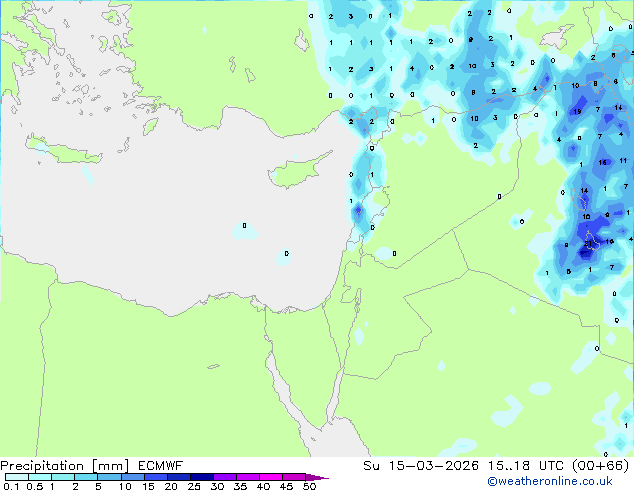Click the legend swatch between 15 and 20
634x490 pixels.
click(x=155, y=477)
